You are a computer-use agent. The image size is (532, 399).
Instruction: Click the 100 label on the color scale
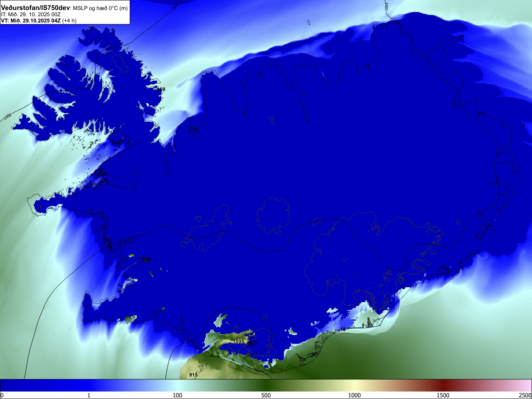tap(177, 395)
